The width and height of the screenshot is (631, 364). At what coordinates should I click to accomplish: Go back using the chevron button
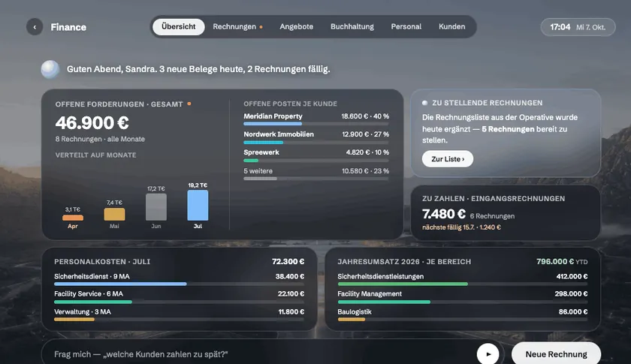[x=35, y=27]
